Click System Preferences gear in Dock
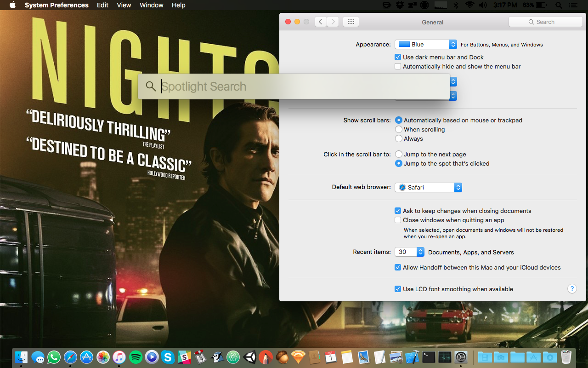 pos(461,357)
